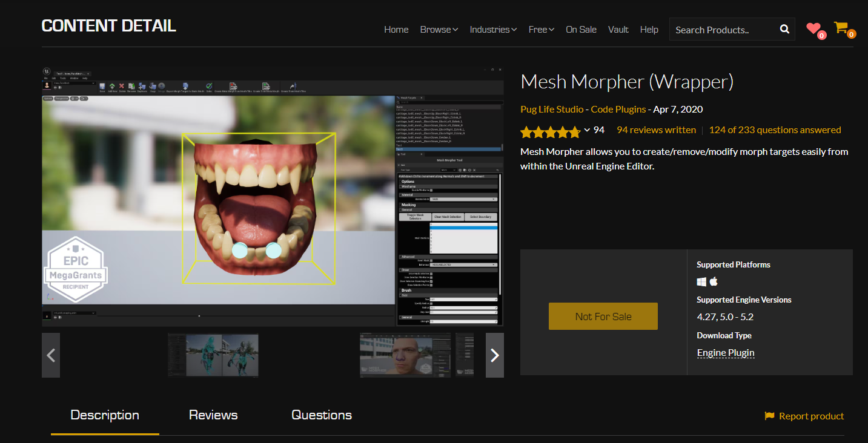Image resolution: width=868 pixels, height=443 pixels.
Task: Go to the Home page
Action: [396, 29]
